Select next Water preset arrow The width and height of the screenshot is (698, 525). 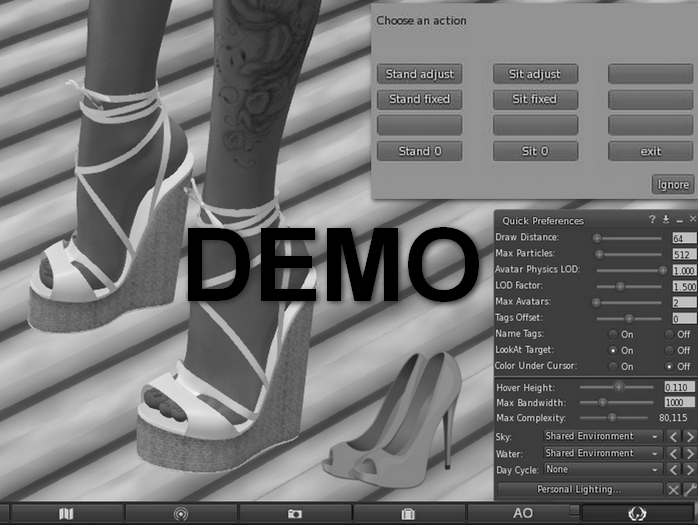pyautogui.click(x=690, y=453)
